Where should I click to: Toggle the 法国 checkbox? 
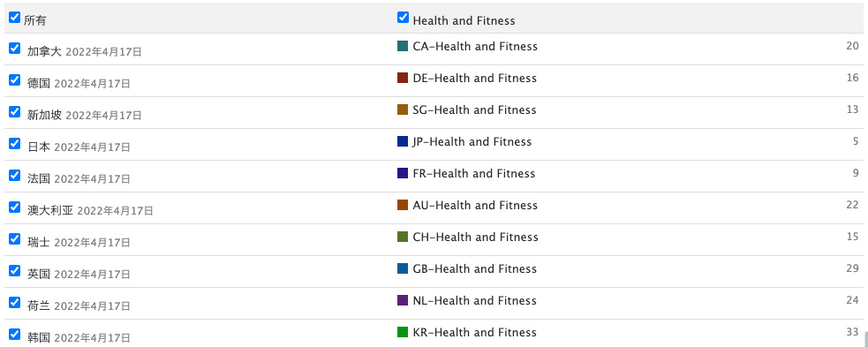(x=15, y=175)
